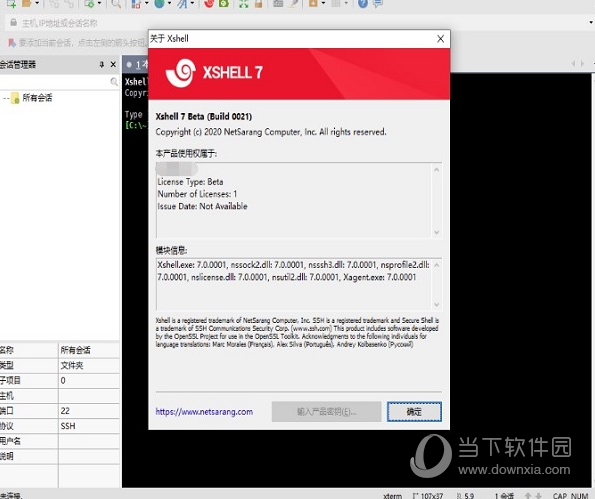The image size is (595, 499).
Task: Close the session manager panel
Action: tap(113, 65)
